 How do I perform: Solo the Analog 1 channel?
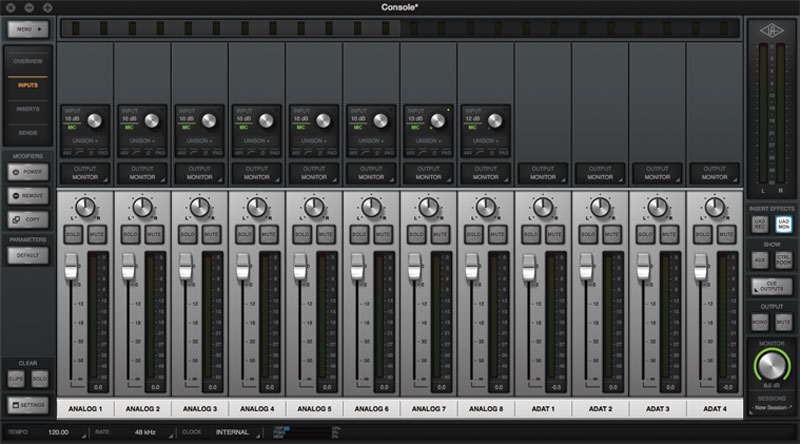73,234
